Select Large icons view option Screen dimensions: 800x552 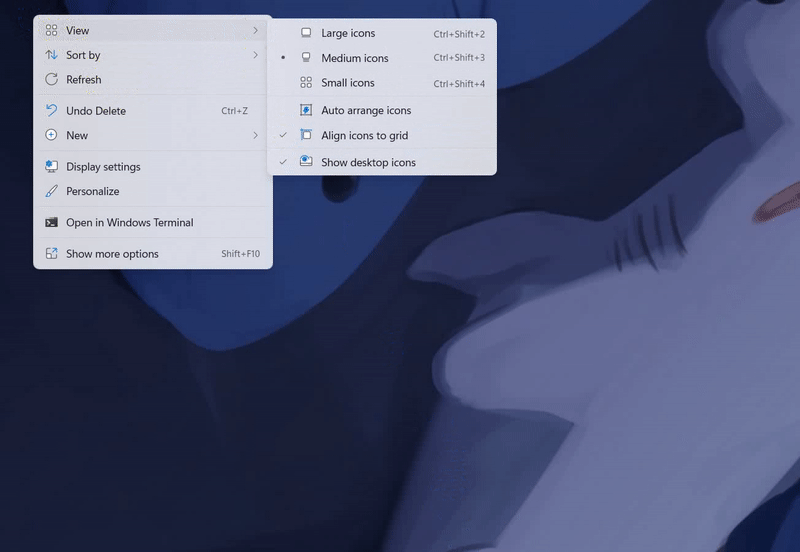[382, 33]
